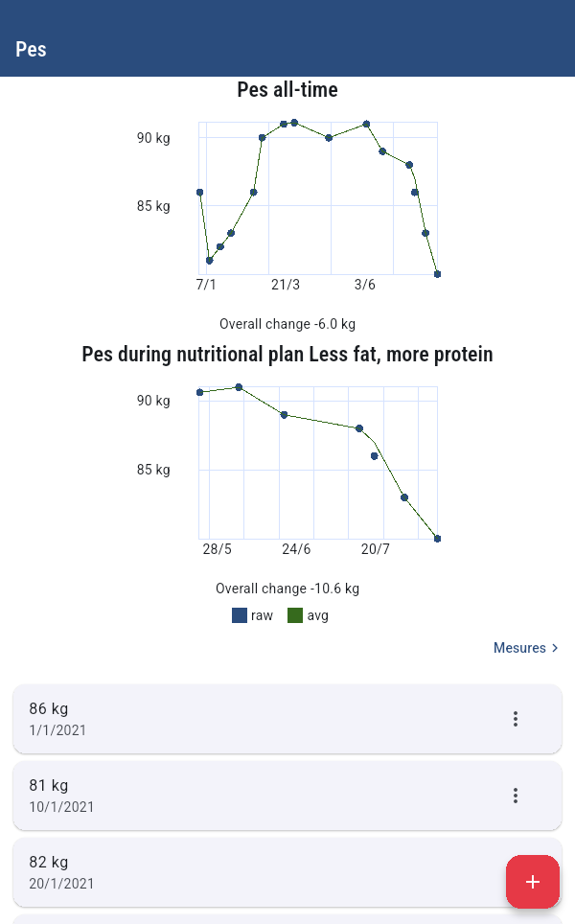This screenshot has width=575, height=924.
Task: Click the nutritional plan chart heading
Action: 287,355
